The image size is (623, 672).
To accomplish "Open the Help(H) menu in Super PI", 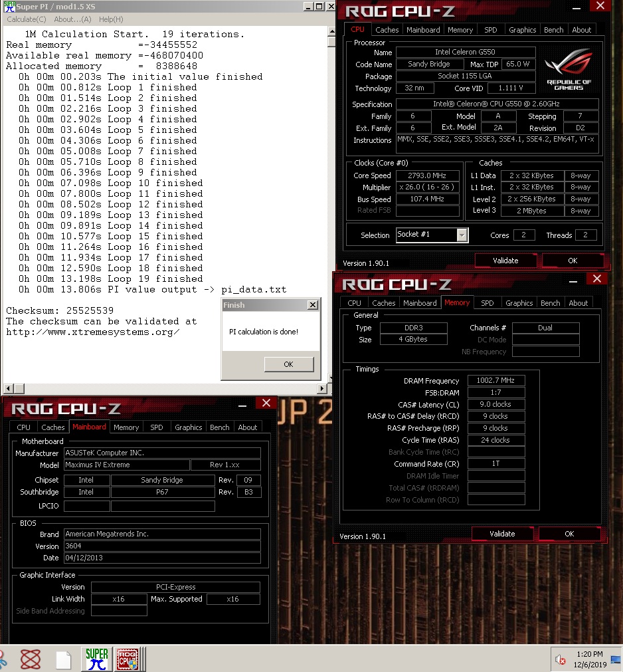I will (x=111, y=19).
